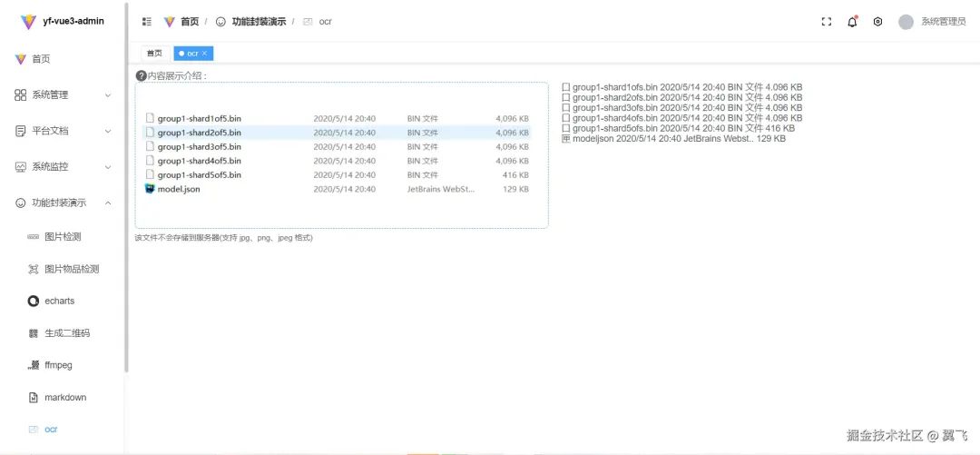Click group1-shard4of5.bin in the image
This screenshot has width=980, height=455.
[200, 161]
